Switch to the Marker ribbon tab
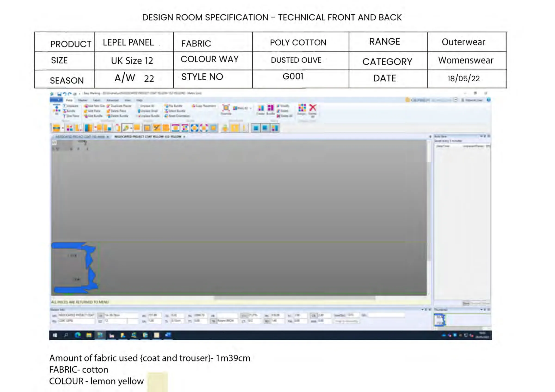The height and width of the screenshot is (392, 555). click(83, 100)
